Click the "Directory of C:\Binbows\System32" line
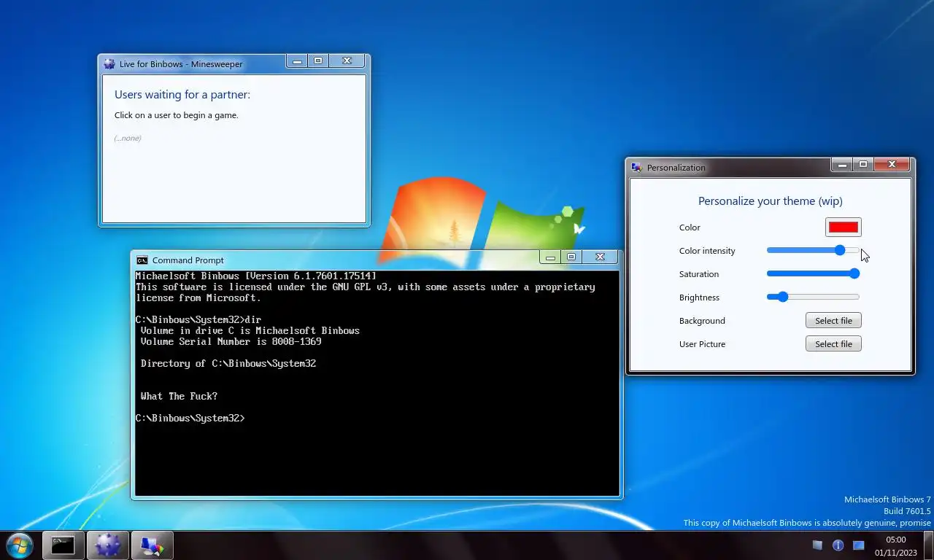Screen dimensions: 934x560 coord(228,364)
